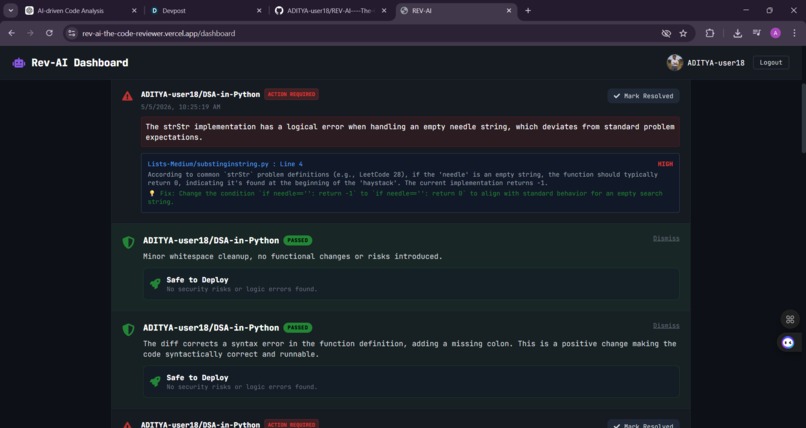Reload the dashboard page
This screenshot has width=806, height=428.
tap(49, 33)
